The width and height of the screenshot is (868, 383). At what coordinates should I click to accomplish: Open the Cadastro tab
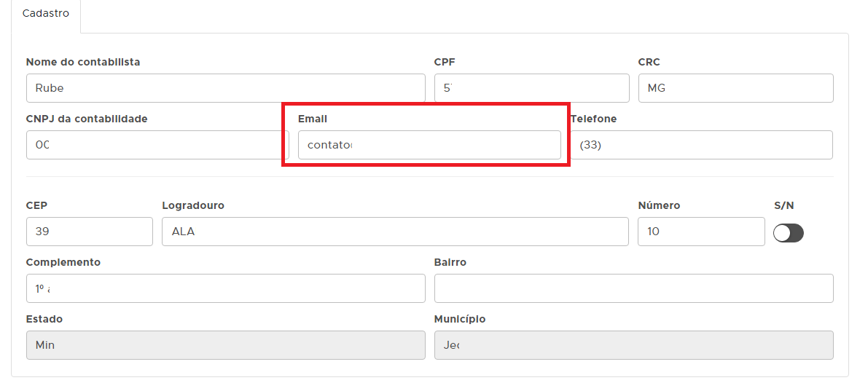tap(46, 14)
